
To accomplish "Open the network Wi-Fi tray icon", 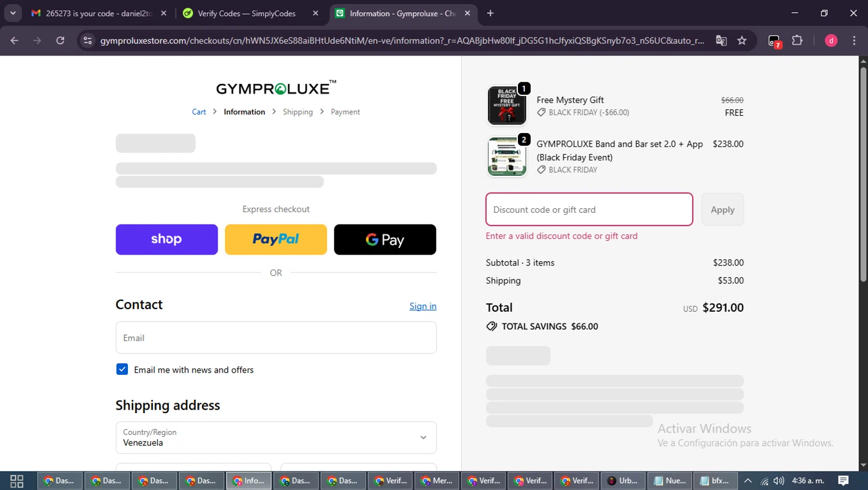I will (x=764, y=481).
